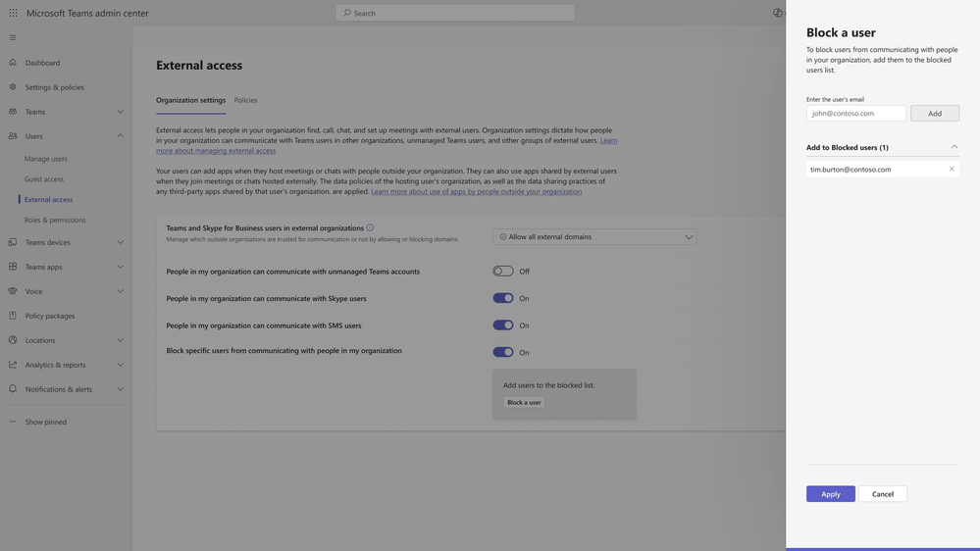Open the Allow all external domains dropdown
This screenshot has height=551, width=980.
594,236
